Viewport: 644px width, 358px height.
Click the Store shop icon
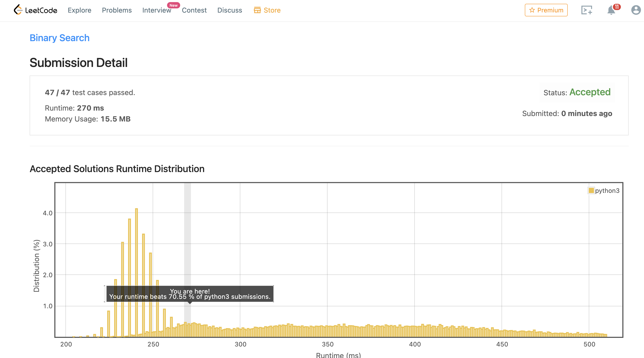[x=257, y=10]
